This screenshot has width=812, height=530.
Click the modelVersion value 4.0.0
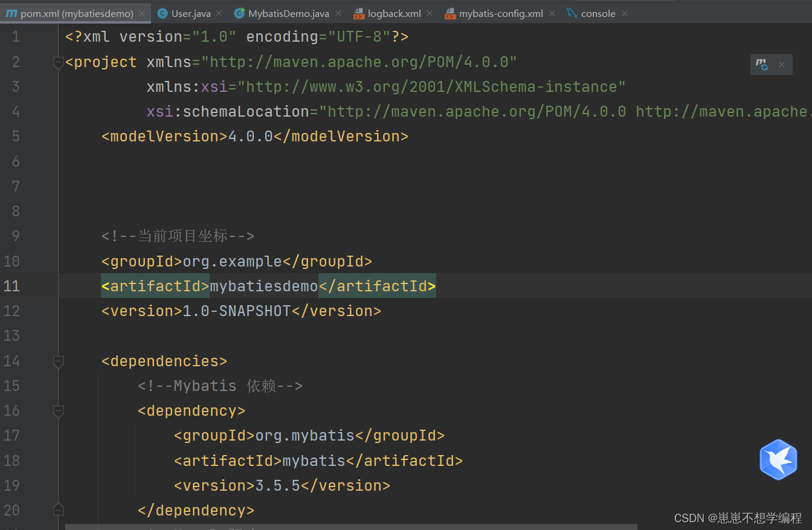251,137
